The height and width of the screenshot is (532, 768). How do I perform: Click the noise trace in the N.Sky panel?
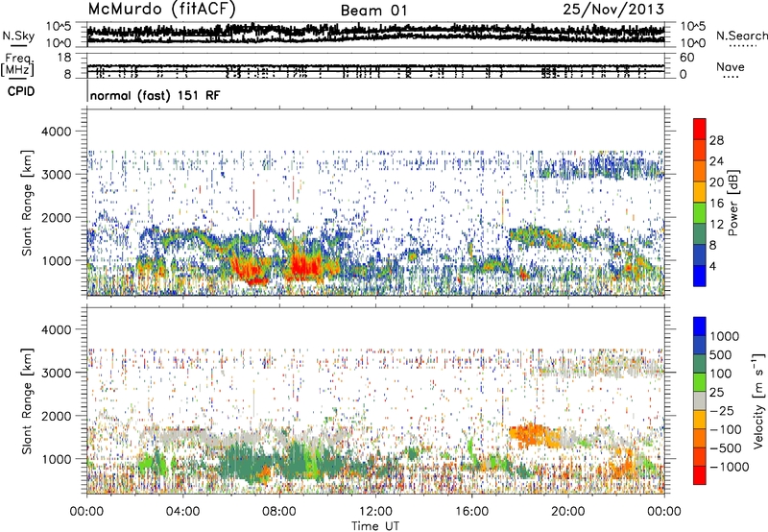tap(375, 34)
